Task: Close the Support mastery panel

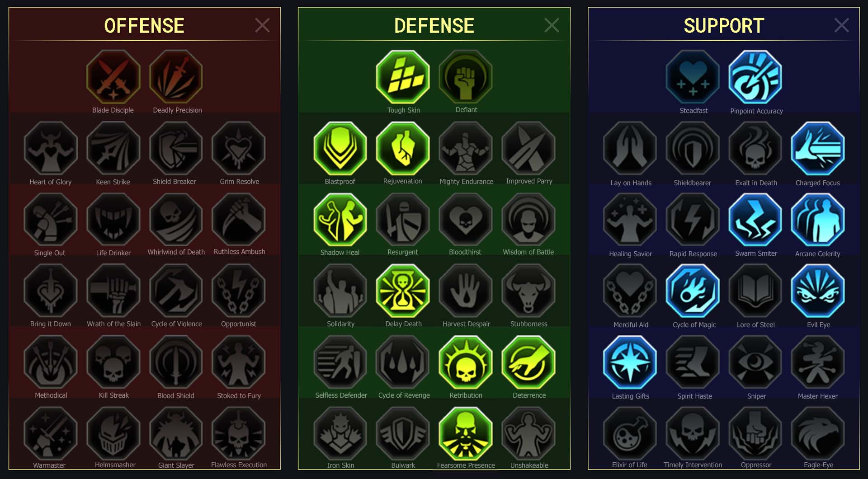Action: pyautogui.click(x=841, y=25)
